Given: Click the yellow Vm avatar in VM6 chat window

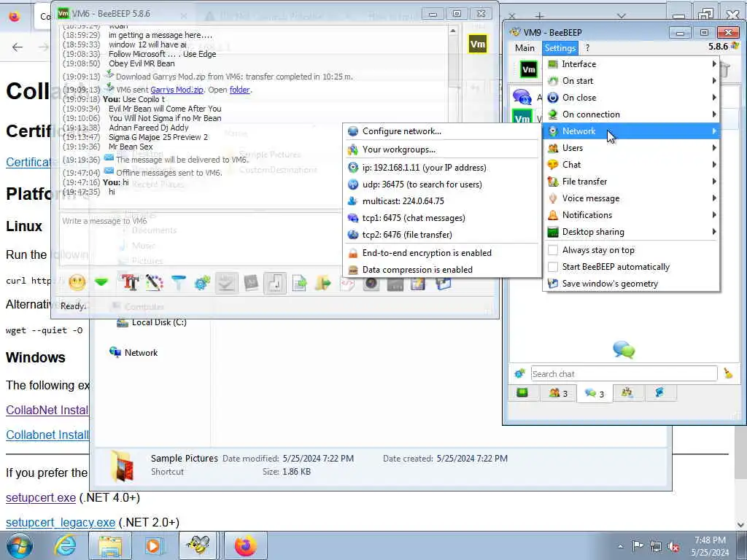Looking at the screenshot, I should pyautogui.click(x=477, y=44).
